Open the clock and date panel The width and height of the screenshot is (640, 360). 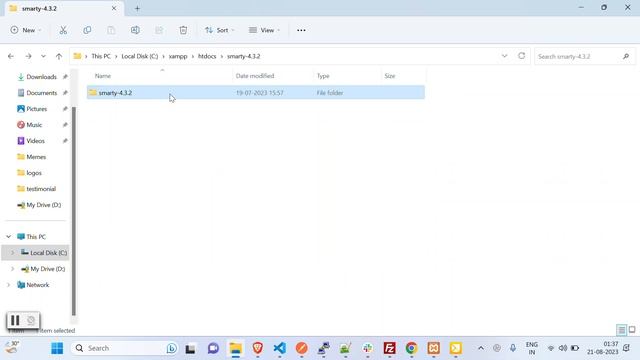pyautogui.click(x=603, y=348)
